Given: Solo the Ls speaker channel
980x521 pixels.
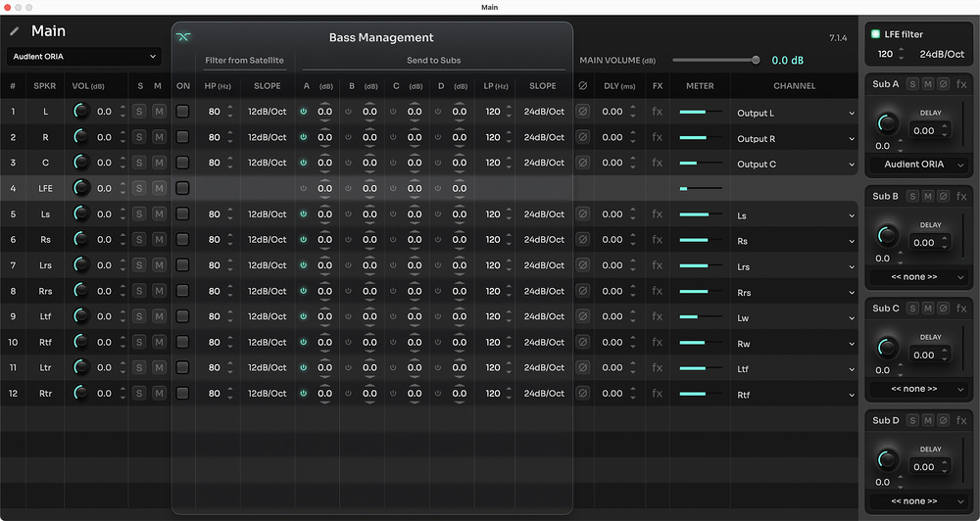Looking at the screenshot, I should [x=139, y=214].
